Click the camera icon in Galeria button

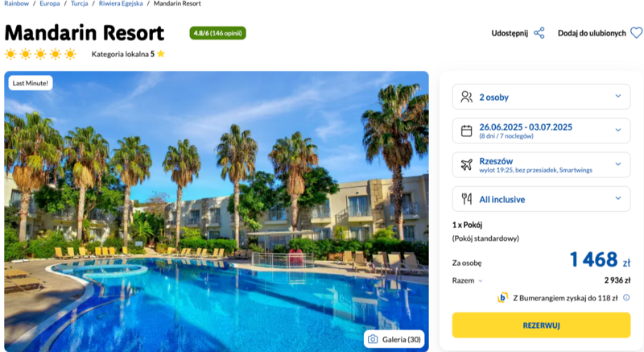tap(373, 339)
